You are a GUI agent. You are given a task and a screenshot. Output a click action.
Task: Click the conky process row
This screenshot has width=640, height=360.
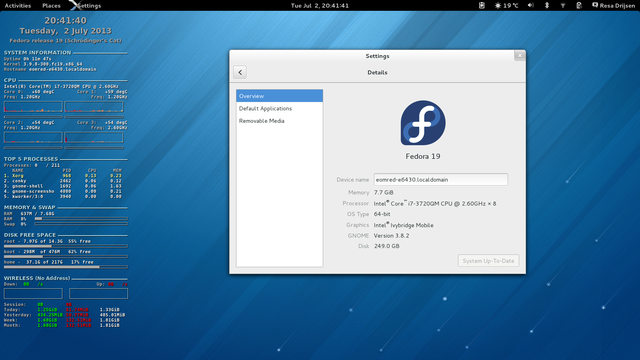tap(62, 181)
